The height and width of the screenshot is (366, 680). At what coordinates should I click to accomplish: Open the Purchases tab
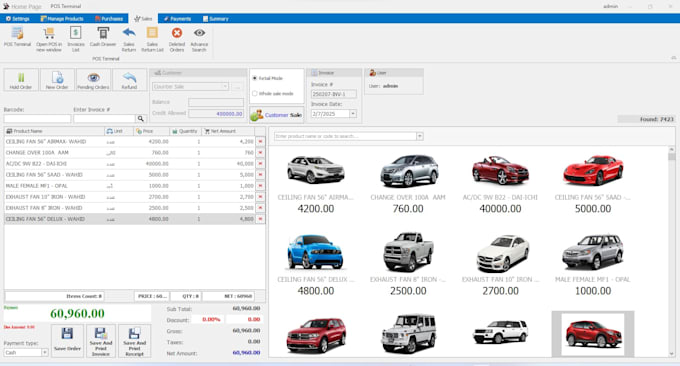pyautogui.click(x=109, y=19)
